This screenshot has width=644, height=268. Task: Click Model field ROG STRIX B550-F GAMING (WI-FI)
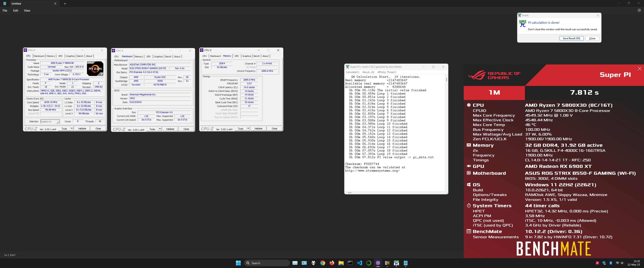coord(149,68)
